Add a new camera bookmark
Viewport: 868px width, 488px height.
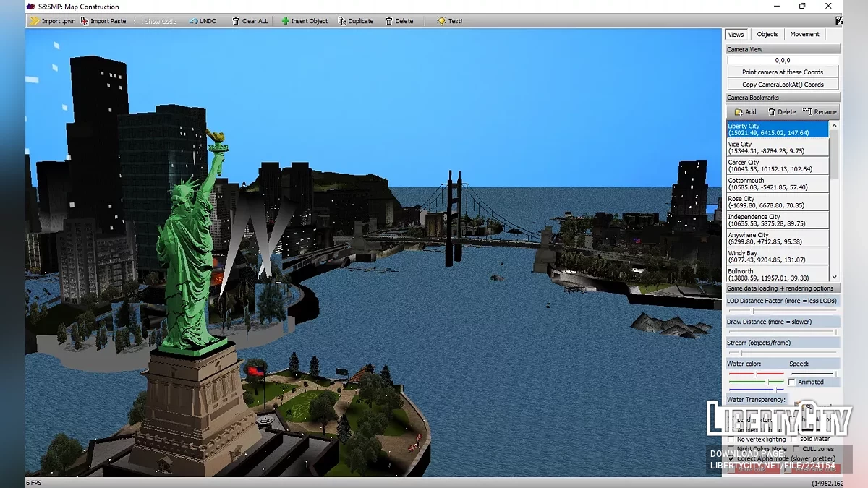(x=745, y=111)
